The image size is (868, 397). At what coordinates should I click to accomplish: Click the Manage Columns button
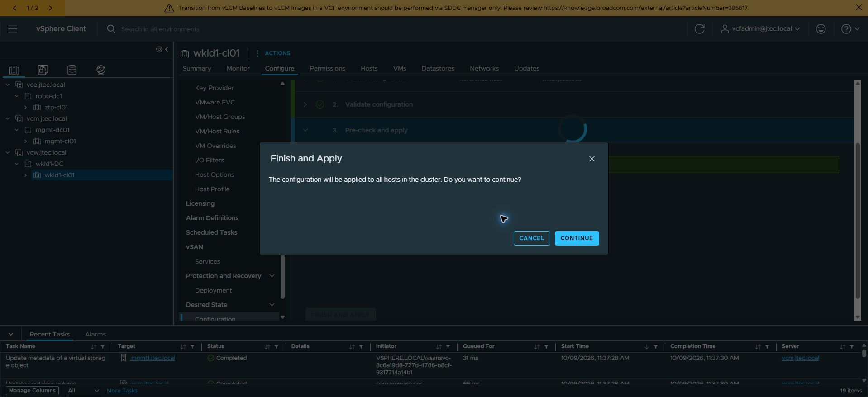32,391
